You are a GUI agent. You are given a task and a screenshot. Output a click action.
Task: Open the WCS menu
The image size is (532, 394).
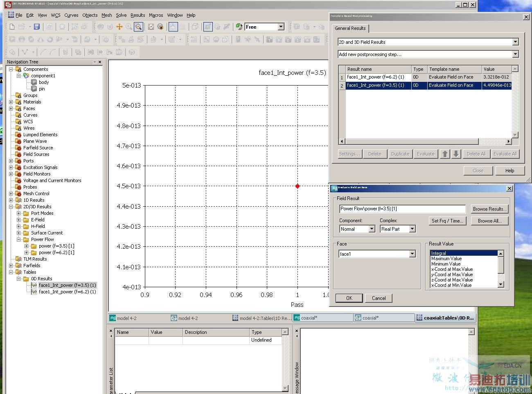pyautogui.click(x=56, y=15)
